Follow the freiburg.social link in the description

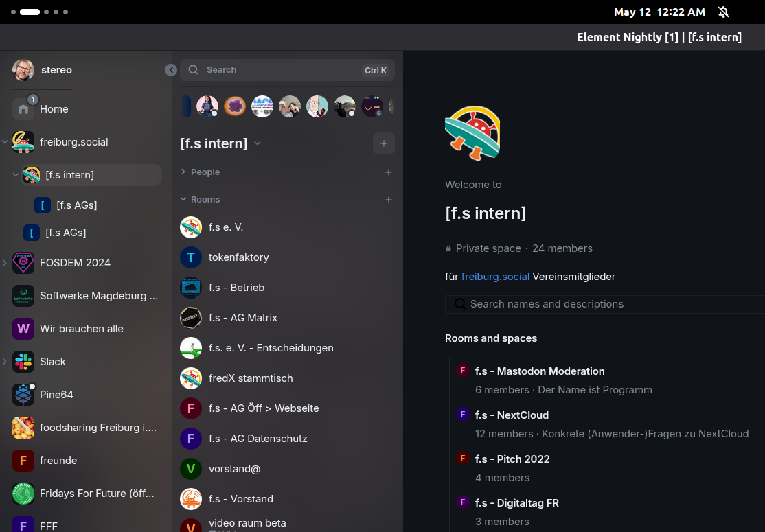coord(495,277)
